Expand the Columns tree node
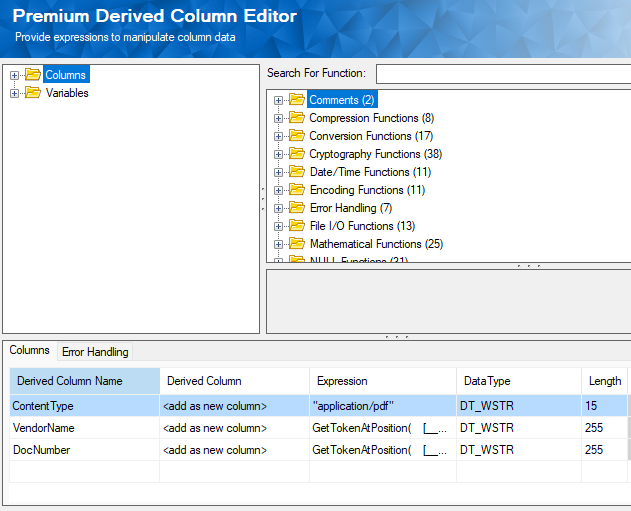The image size is (631, 511). [x=14, y=75]
